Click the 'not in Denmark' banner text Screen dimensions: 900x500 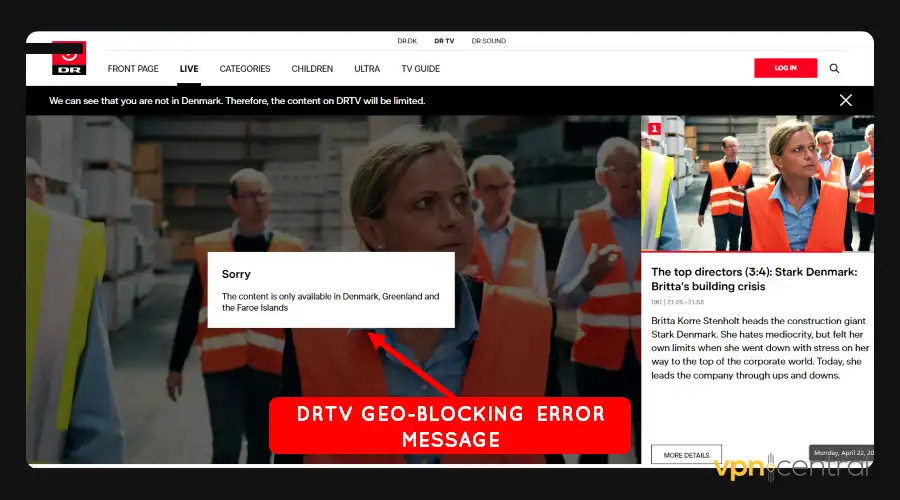tap(237, 100)
